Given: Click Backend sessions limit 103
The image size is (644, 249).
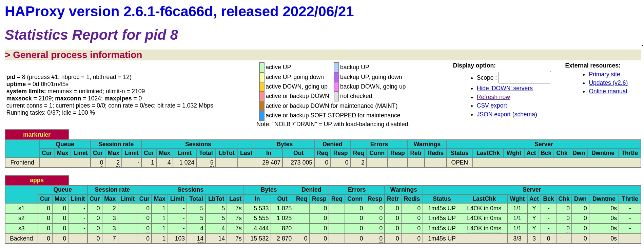Looking at the screenshot, I should tap(180, 238).
